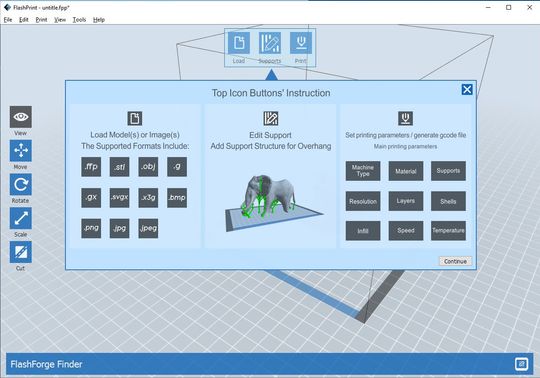Open the Tools menu
Image resolution: width=540 pixels, height=378 pixels.
(79, 20)
